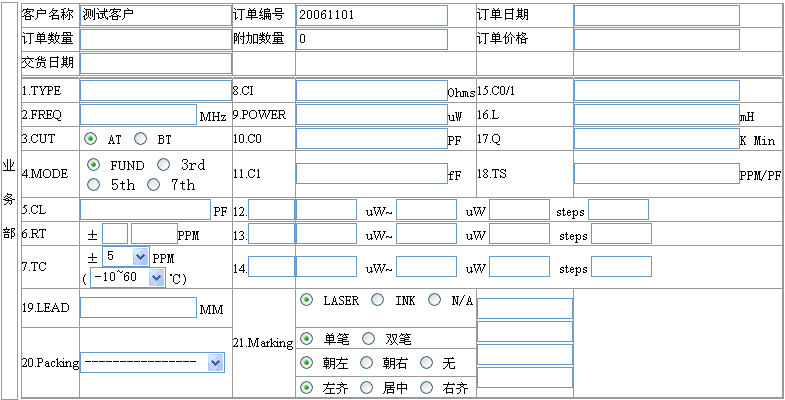Choose 7th mode radio button
Screen dimensions: 785x400
(154, 185)
